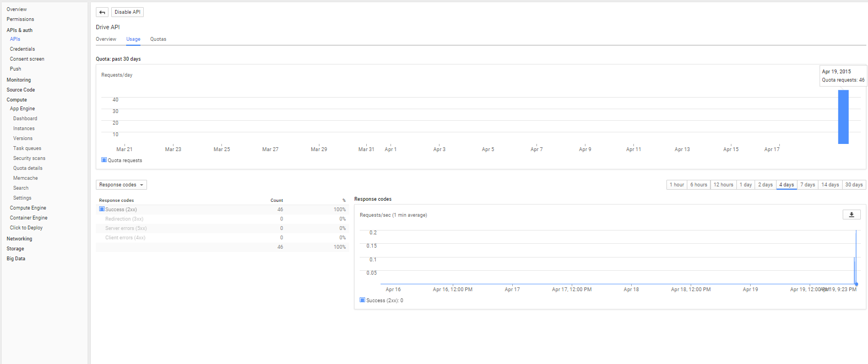Open the Consent screen page
Viewport: 868px width, 364px height.
(x=27, y=59)
